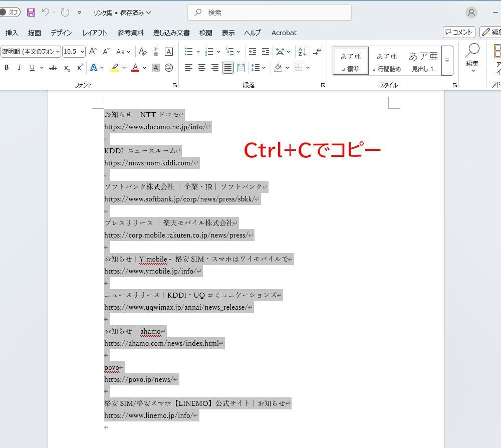501x448 pixels.
Task: Click the align left icon
Action: coord(189,68)
